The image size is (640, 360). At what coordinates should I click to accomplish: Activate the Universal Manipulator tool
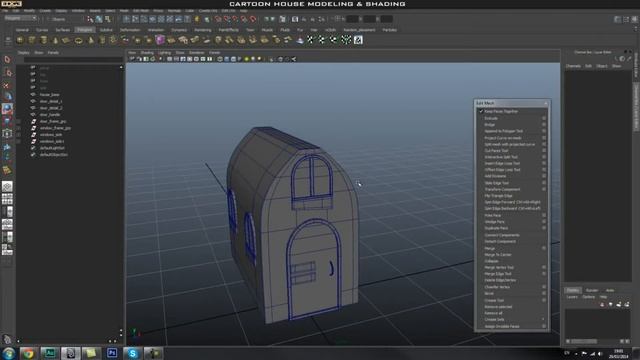[7, 133]
